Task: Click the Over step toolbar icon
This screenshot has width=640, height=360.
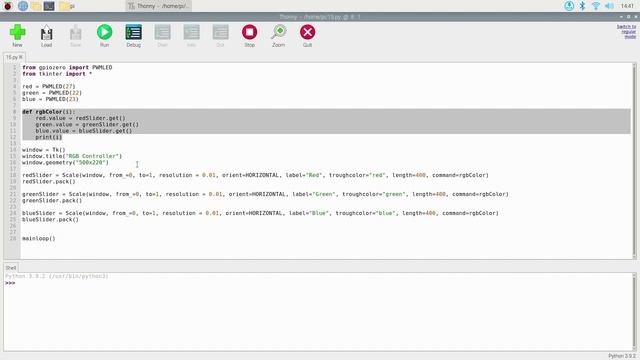Action: click(x=162, y=36)
